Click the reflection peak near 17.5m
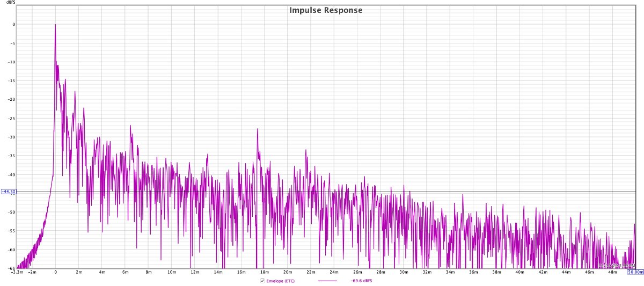This screenshot has width=644, height=286. tap(258, 129)
